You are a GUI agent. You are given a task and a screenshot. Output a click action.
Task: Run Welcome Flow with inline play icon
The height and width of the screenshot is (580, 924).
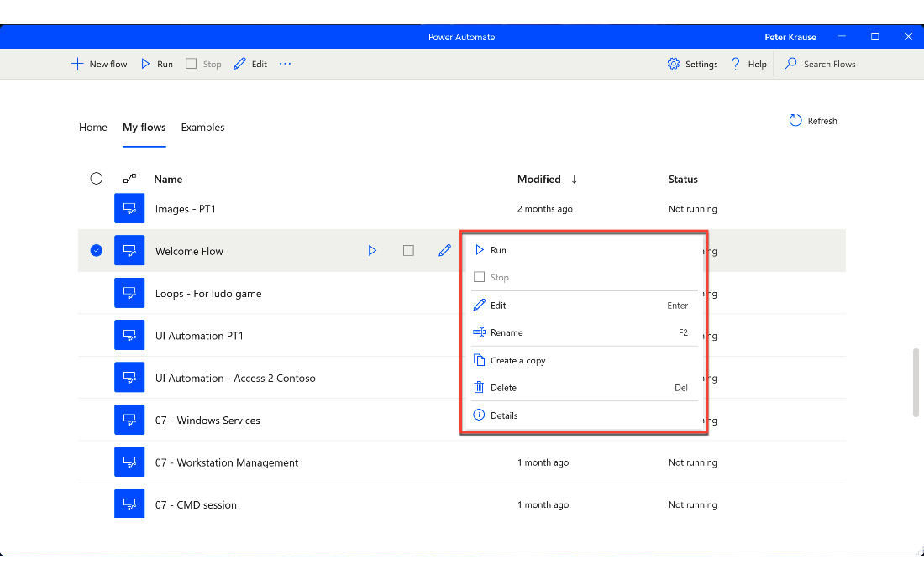pos(372,251)
